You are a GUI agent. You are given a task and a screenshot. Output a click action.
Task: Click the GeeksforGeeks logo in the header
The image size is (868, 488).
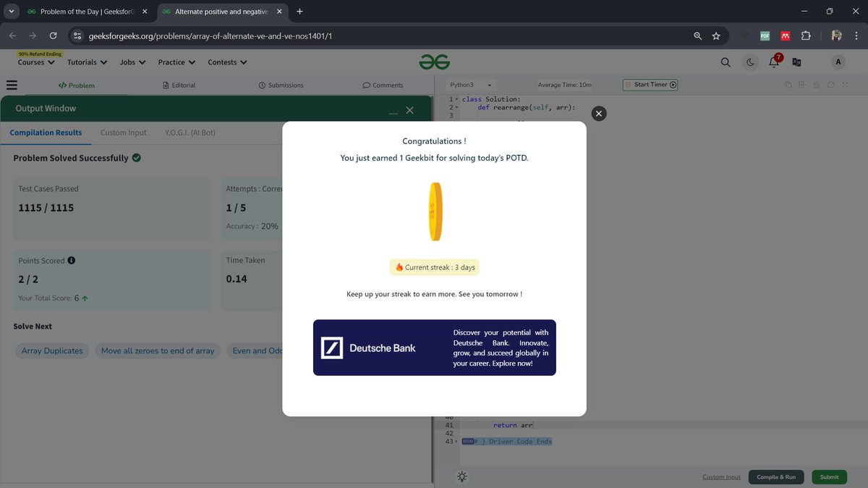[x=434, y=62]
